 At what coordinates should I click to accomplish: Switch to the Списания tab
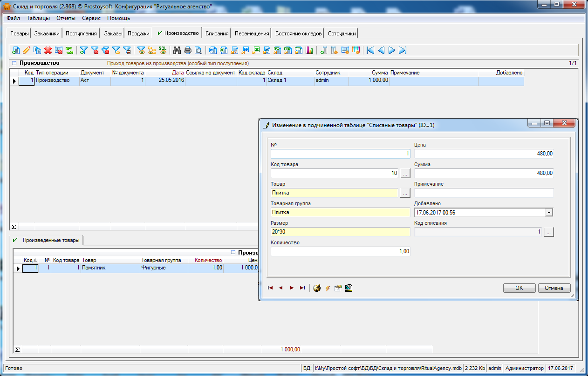point(217,34)
